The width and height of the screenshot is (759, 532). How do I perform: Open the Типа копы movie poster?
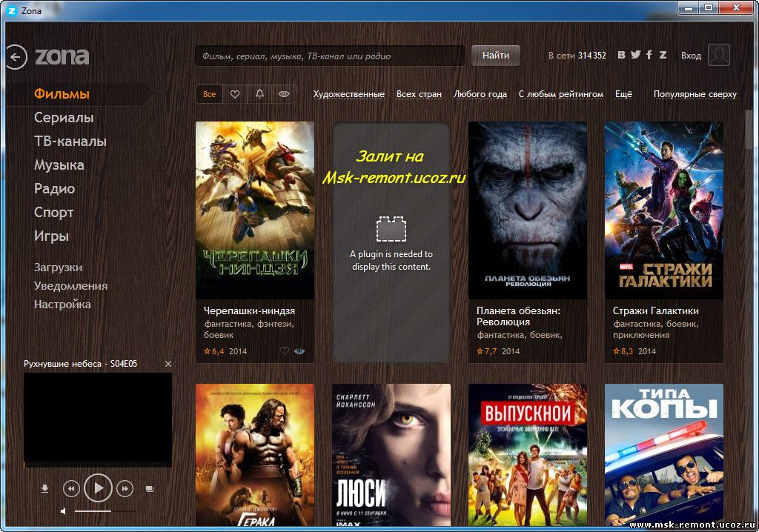click(663, 455)
